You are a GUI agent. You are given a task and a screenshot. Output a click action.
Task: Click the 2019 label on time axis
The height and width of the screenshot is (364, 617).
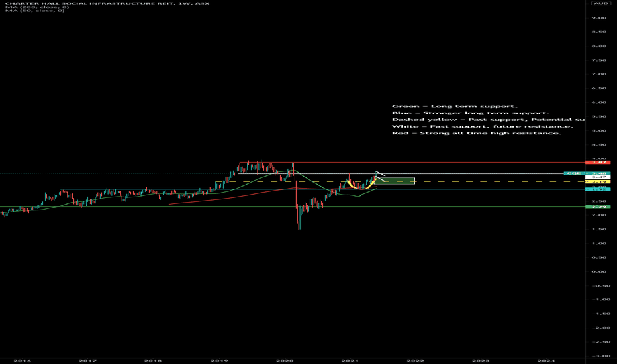[x=220, y=361]
